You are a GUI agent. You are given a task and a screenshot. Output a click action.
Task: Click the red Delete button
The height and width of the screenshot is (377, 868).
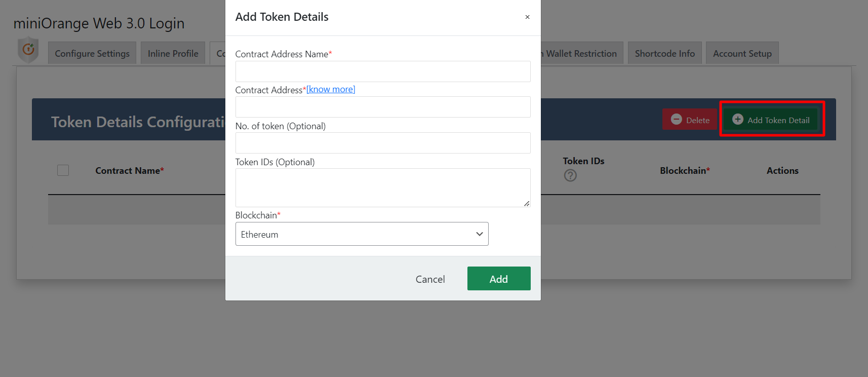tap(690, 120)
